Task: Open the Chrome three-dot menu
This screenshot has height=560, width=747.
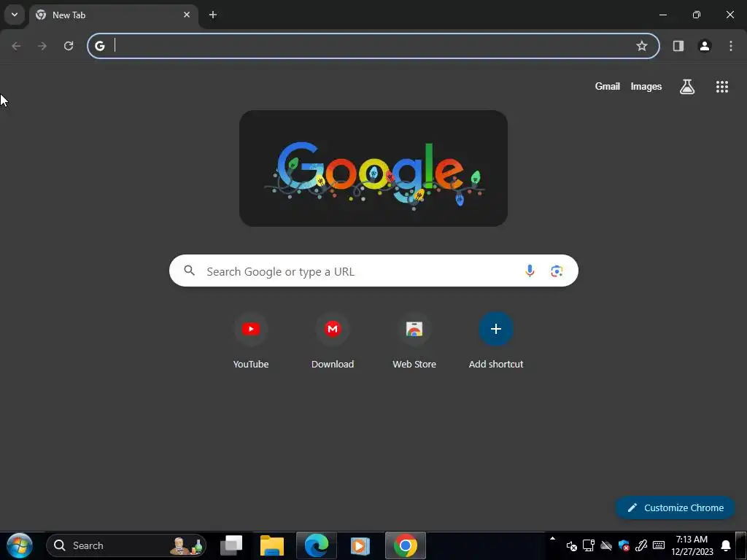Action: pos(731,46)
